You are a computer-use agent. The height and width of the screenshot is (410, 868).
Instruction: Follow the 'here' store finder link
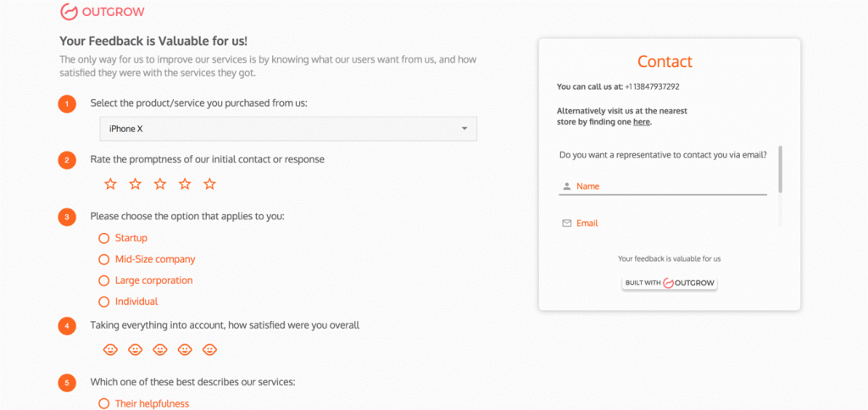[x=642, y=122]
